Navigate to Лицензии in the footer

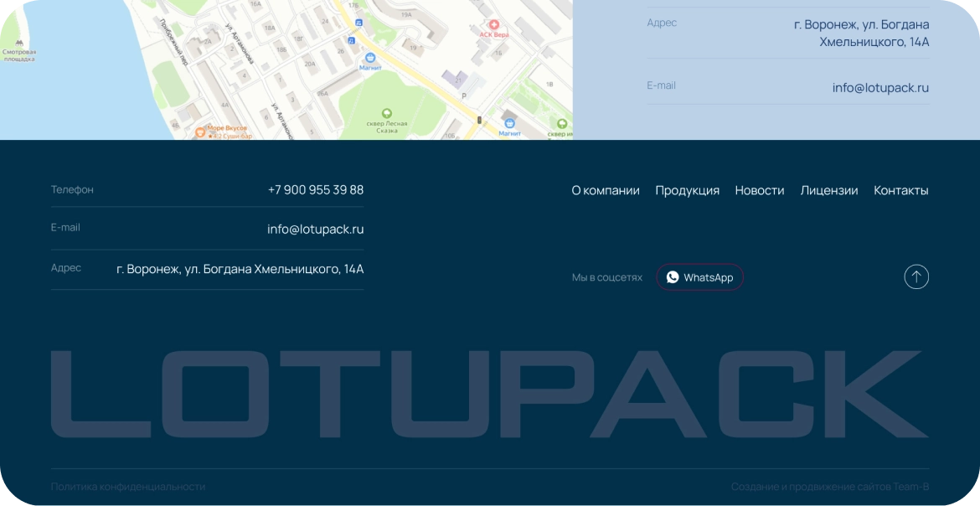[x=828, y=190]
